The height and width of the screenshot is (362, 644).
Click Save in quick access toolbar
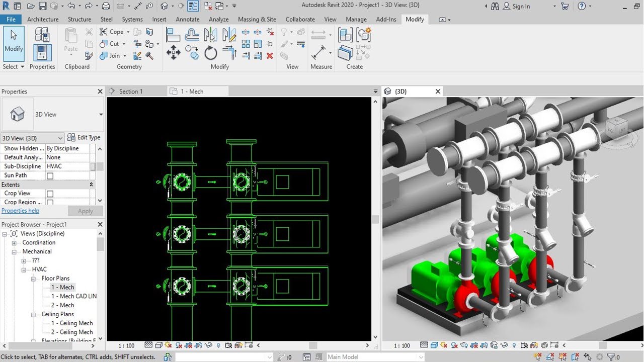[x=42, y=7]
